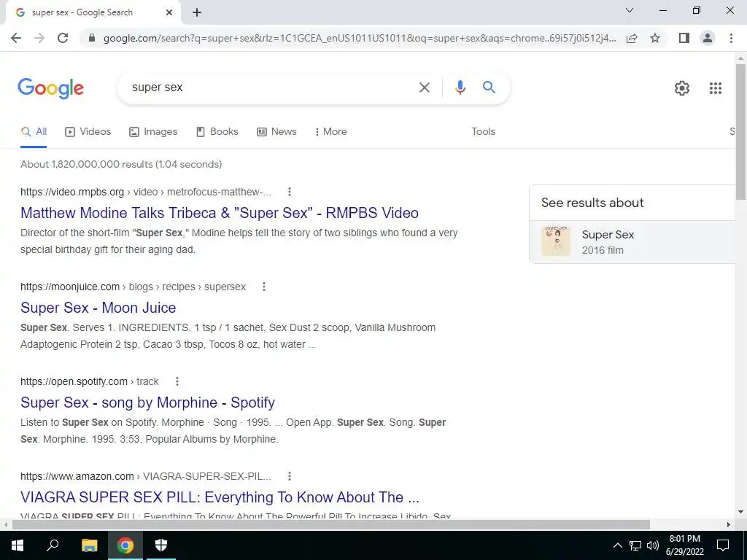Click the forward navigation arrow
This screenshot has width=747, height=560.
[x=39, y=38]
